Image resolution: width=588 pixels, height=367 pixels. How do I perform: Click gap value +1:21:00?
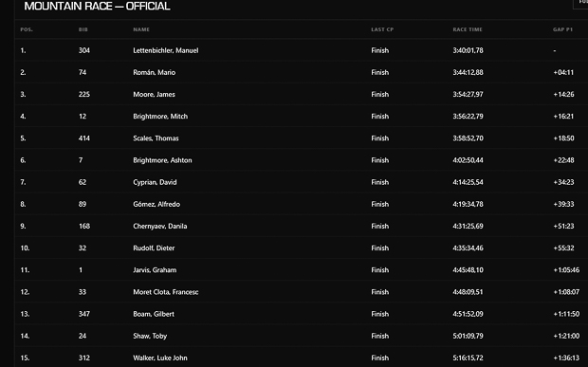click(566, 337)
